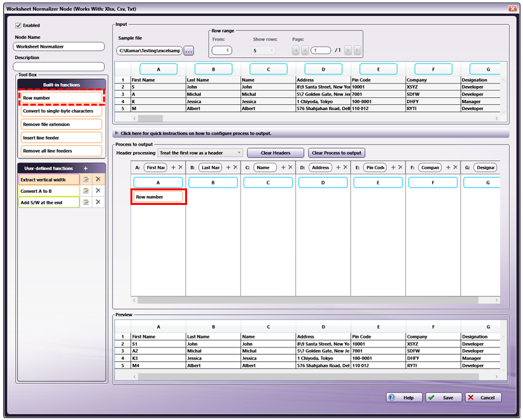The width and height of the screenshot is (523, 420).
Task: Click the Input grid horizontal scrollbar
Action: [x=150, y=118]
